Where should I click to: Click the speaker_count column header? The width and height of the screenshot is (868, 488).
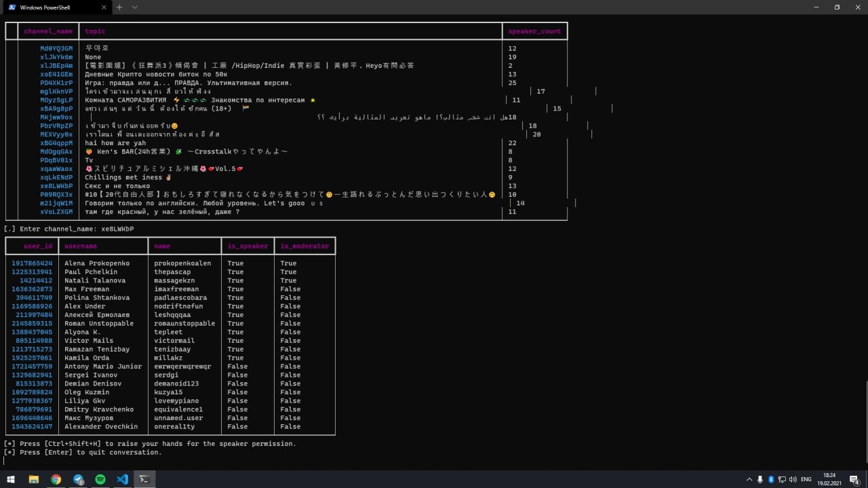pyautogui.click(x=534, y=31)
